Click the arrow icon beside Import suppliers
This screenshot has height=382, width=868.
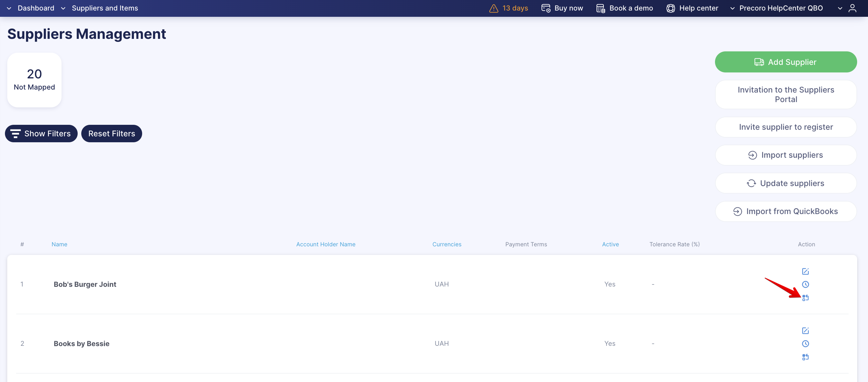click(x=753, y=155)
